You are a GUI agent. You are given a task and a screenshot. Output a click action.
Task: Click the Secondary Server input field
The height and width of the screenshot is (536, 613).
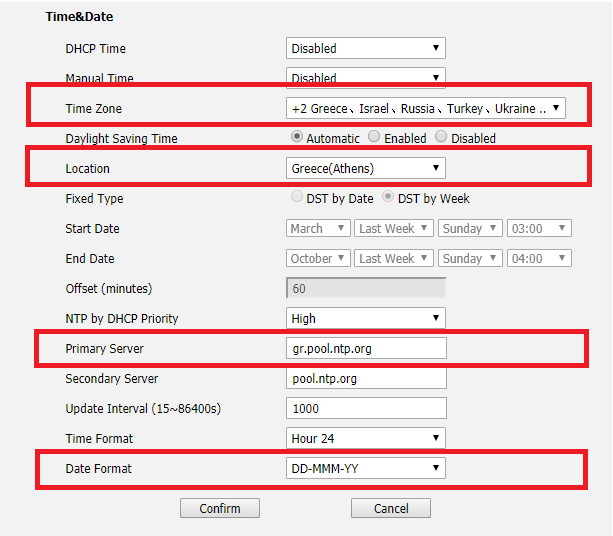click(x=365, y=379)
